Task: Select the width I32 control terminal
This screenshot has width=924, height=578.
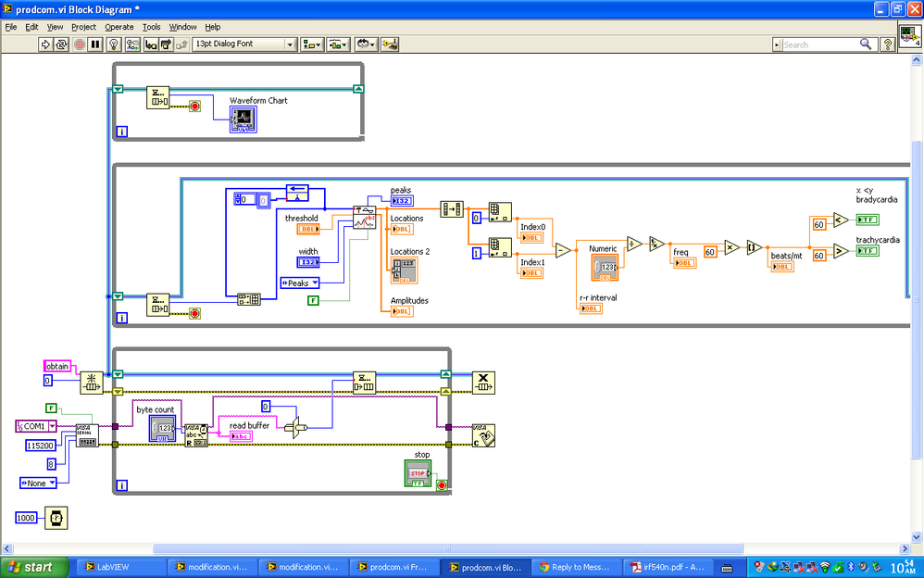Action: tap(308, 262)
